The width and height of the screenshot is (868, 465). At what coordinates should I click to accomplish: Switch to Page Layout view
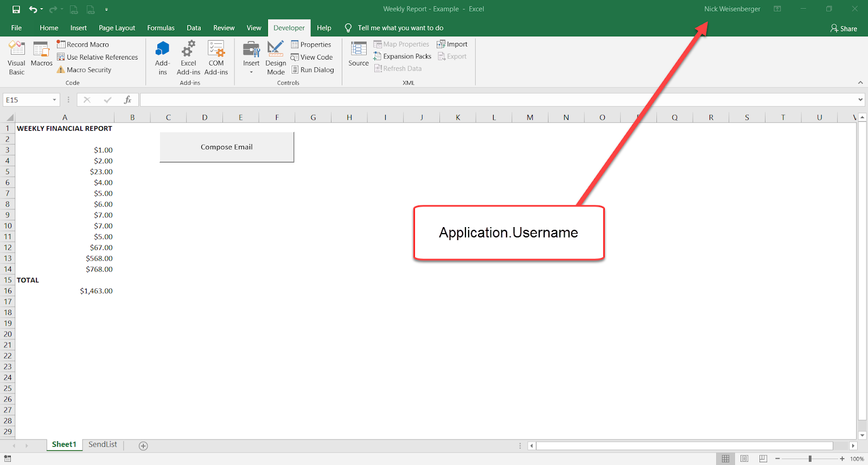[744, 458]
